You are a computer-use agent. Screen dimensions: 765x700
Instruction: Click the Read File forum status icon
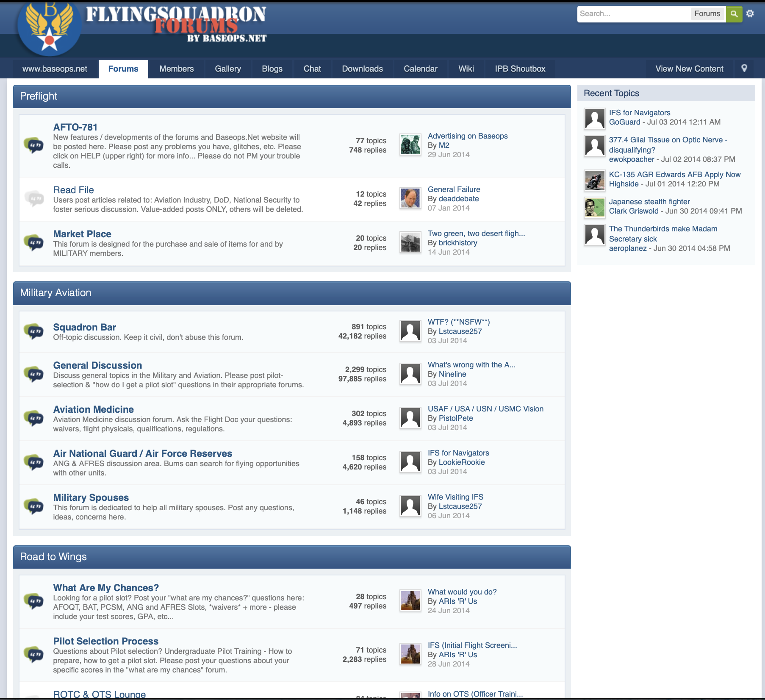point(34,198)
